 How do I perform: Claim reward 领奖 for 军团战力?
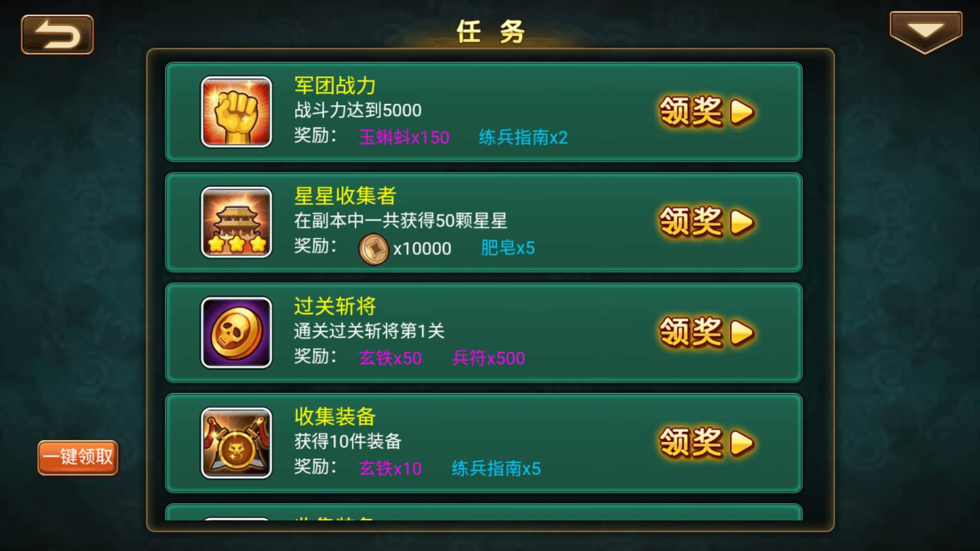click(x=707, y=111)
